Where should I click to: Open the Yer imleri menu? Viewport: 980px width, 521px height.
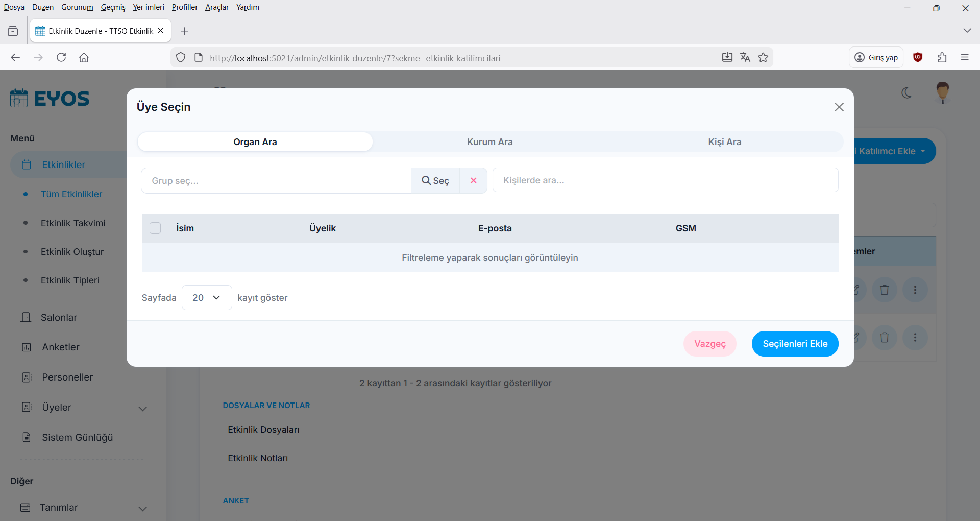coord(149,7)
